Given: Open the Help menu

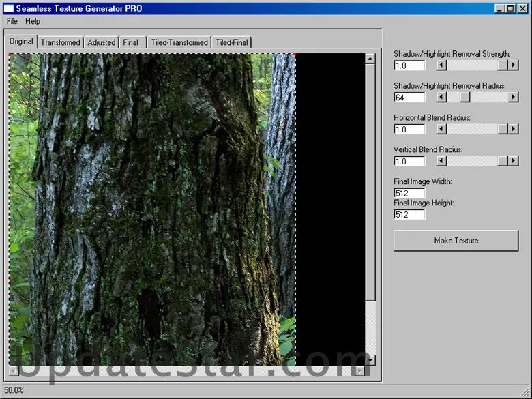Looking at the screenshot, I should pyautogui.click(x=33, y=21).
